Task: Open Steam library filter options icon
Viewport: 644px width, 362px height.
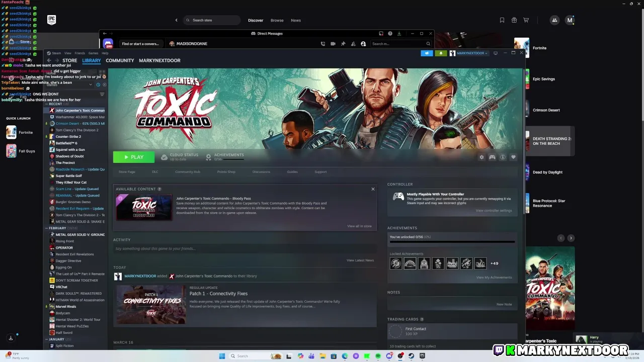Action: pos(102,94)
